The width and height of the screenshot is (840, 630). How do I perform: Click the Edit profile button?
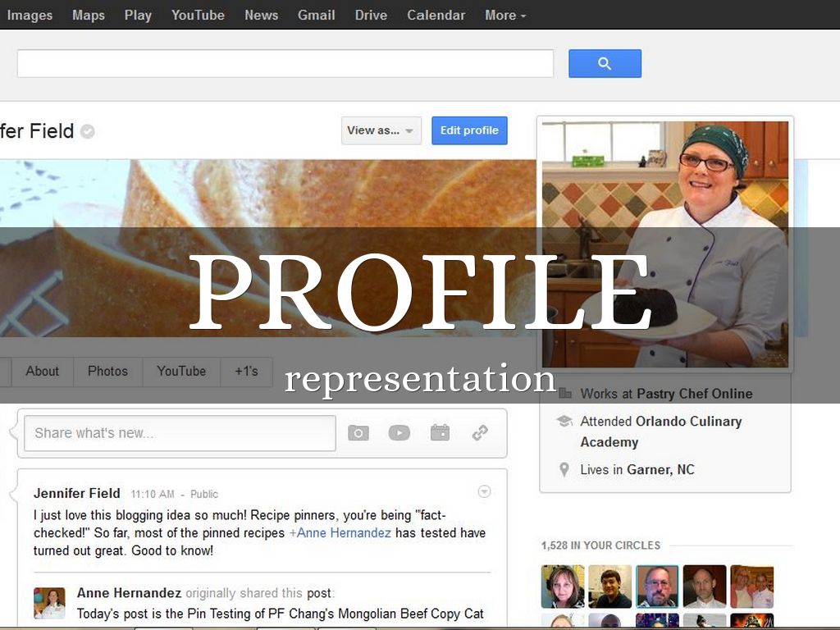[469, 130]
